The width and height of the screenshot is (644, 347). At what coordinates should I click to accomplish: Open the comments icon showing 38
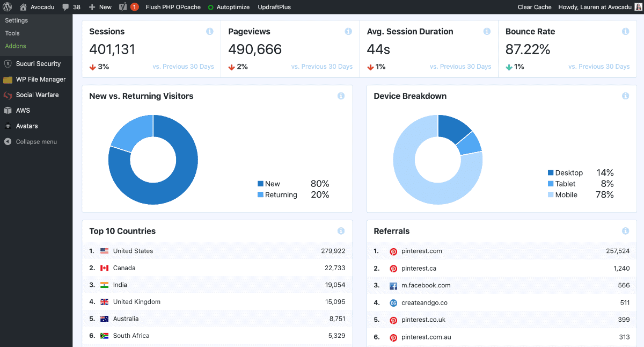(x=70, y=7)
